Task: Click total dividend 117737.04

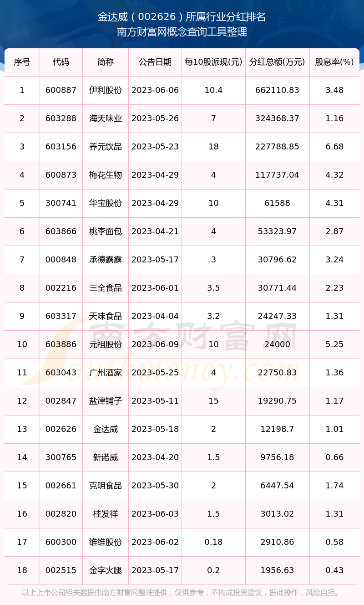Action: [x=278, y=175]
